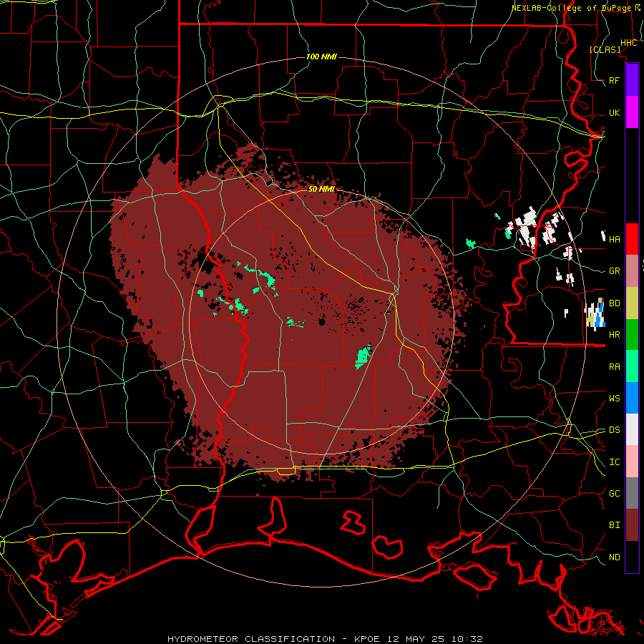644x644 pixels.
Task: Click the HYDROMETEOR CLASSIFICATION title caption
Action: [x=251, y=639]
